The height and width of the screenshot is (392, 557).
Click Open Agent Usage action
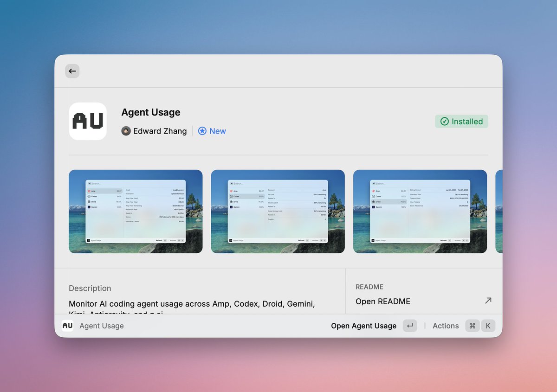(363, 326)
